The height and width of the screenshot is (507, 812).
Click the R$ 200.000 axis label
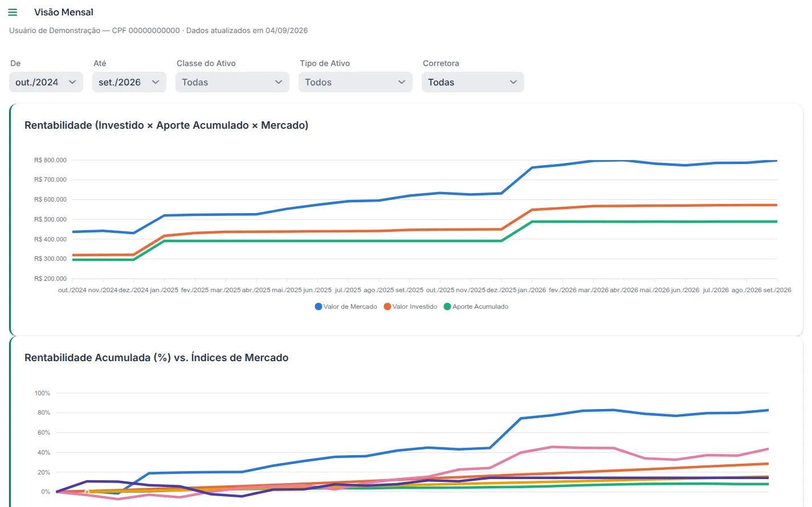50,279
